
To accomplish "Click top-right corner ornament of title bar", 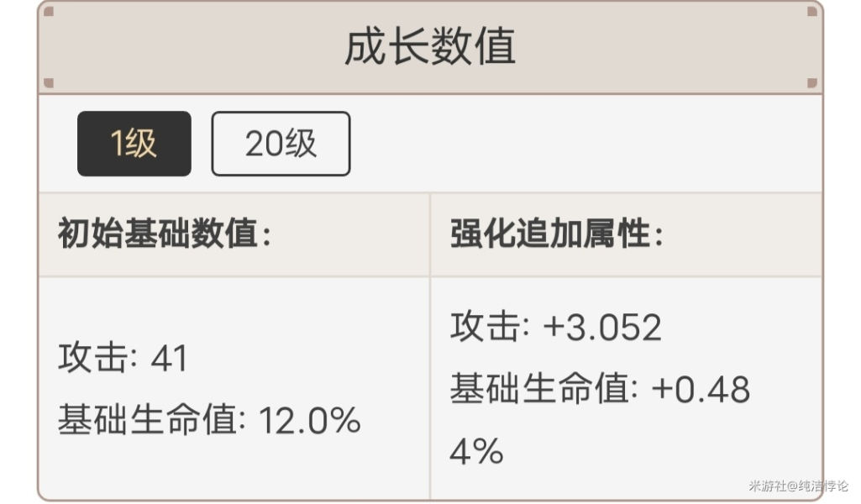I will [x=812, y=12].
